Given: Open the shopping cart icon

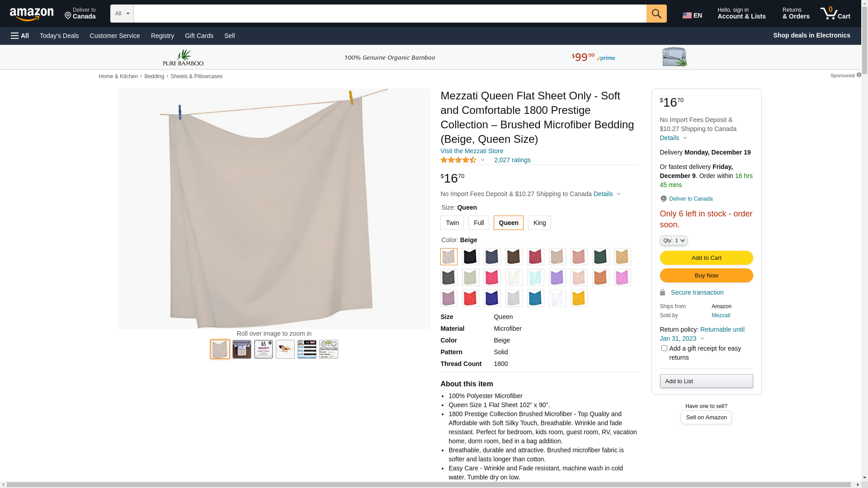Looking at the screenshot, I should coord(835,14).
